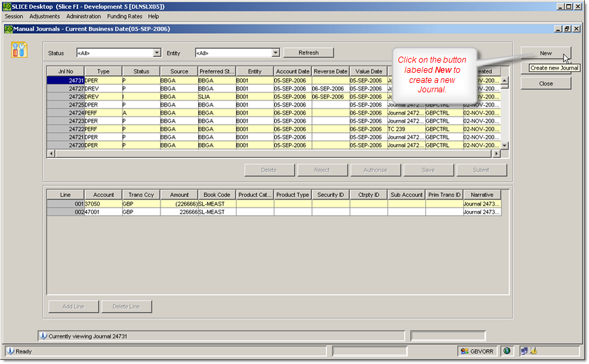Open the Status filter dropdown
Screen dimensions: 589x364
point(157,53)
